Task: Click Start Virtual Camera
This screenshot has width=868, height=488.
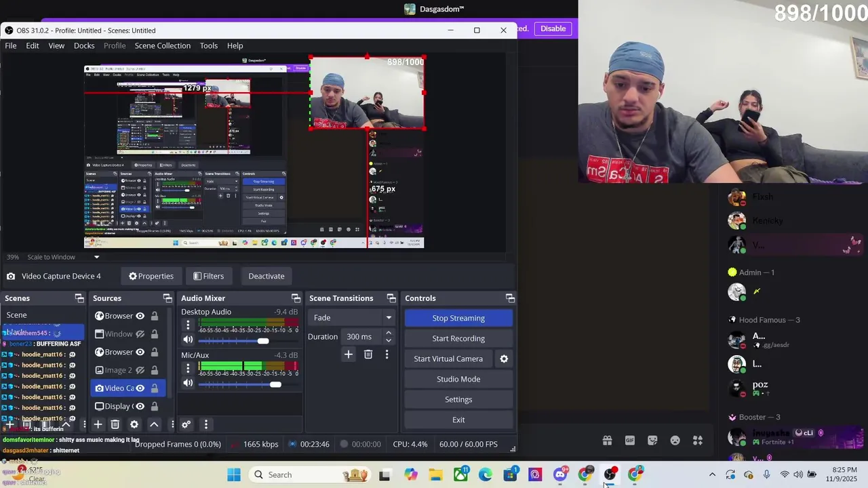Action: pyautogui.click(x=448, y=359)
